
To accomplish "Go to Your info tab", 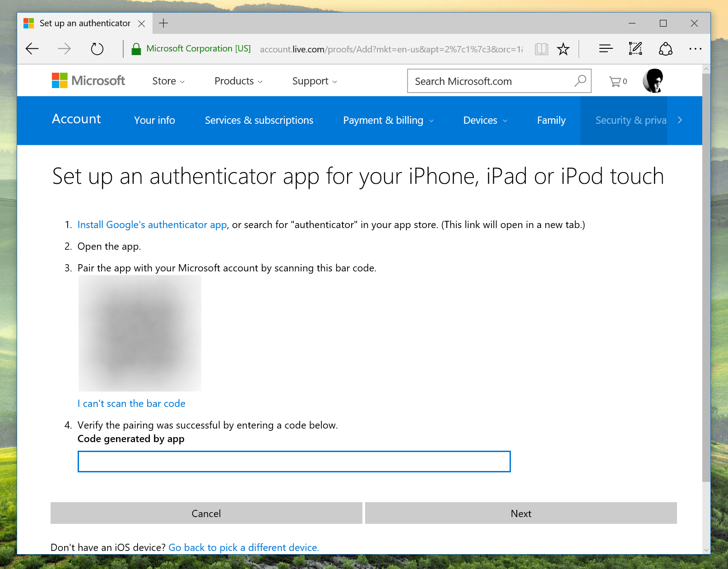I will pyautogui.click(x=154, y=120).
